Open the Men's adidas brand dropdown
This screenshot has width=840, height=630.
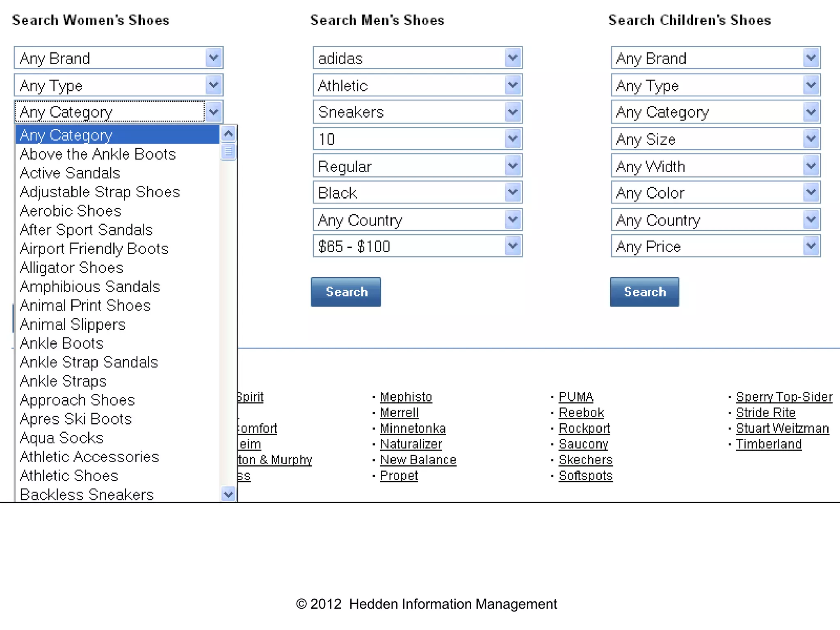coord(418,58)
